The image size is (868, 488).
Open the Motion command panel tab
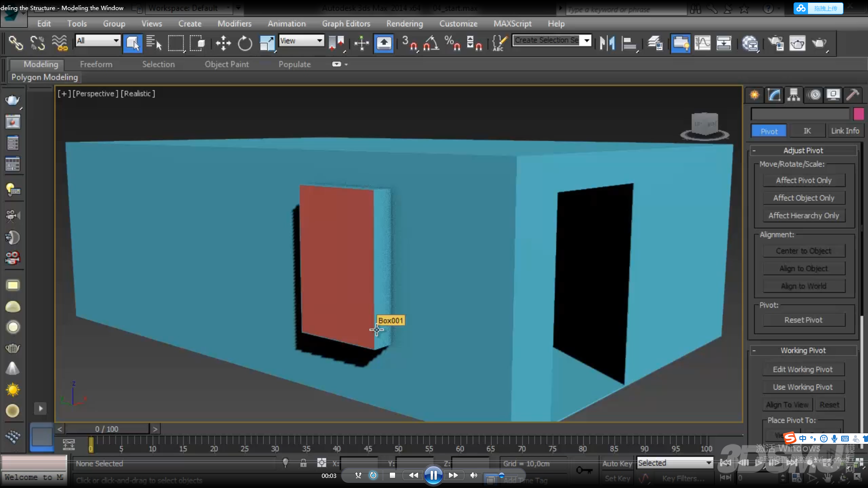[814, 95]
